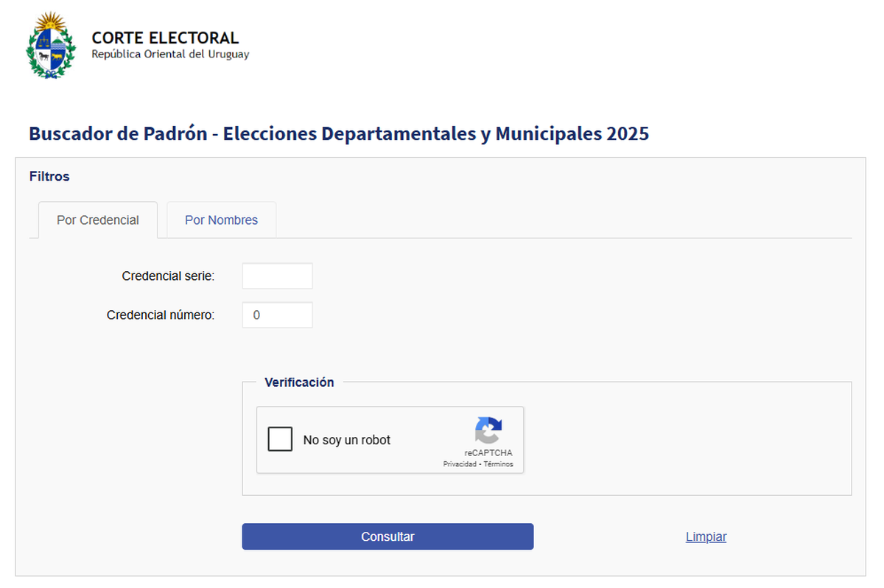The height and width of the screenshot is (588, 884).
Task: Click the reCAPTCHA brand text
Action: pos(488,452)
